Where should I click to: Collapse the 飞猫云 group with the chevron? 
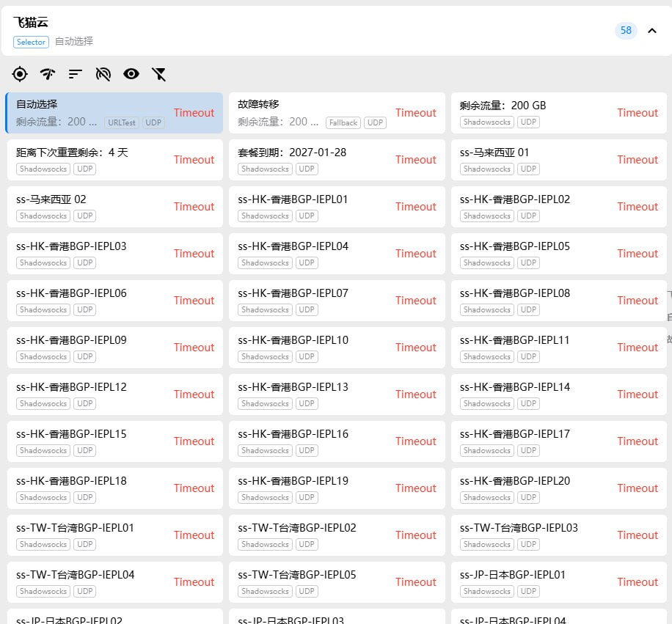pos(651,31)
